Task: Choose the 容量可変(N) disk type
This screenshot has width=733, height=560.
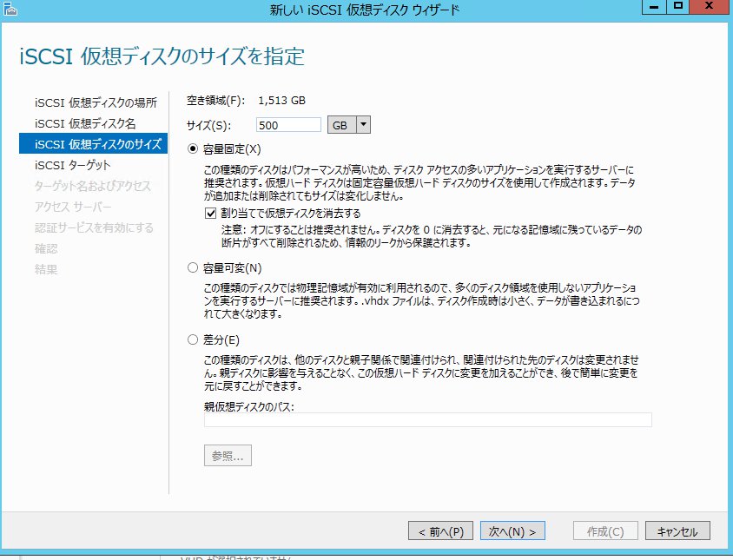Action: (x=193, y=267)
